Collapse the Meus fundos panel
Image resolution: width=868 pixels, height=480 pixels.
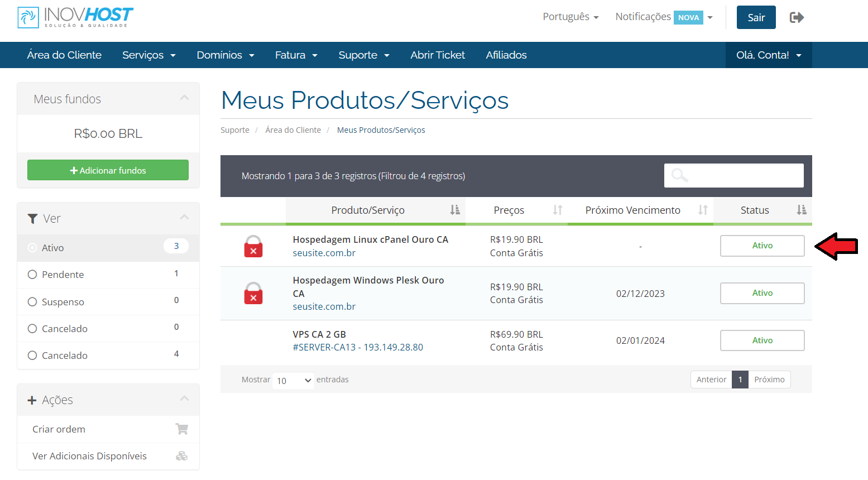(x=184, y=98)
